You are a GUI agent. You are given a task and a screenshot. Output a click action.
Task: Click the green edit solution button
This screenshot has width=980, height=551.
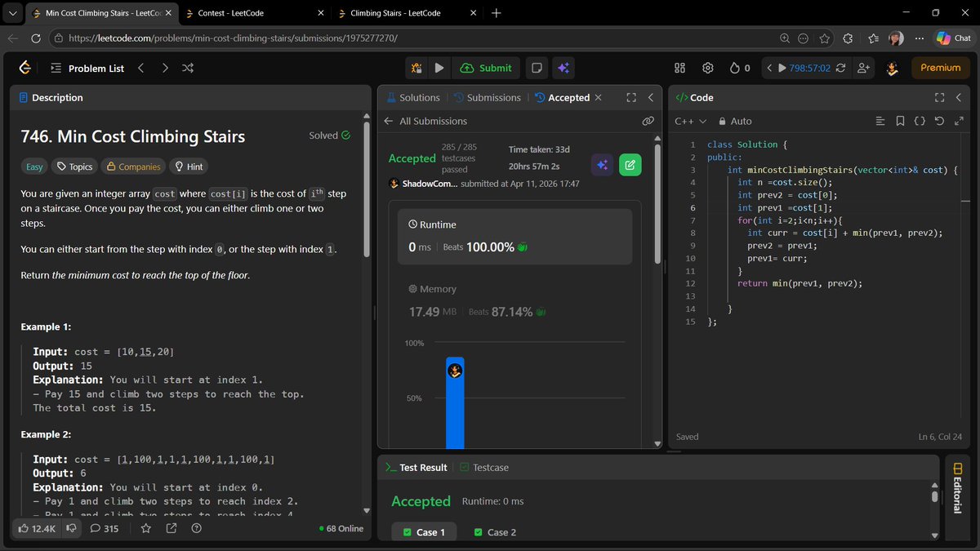pyautogui.click(x=630, y=165)
